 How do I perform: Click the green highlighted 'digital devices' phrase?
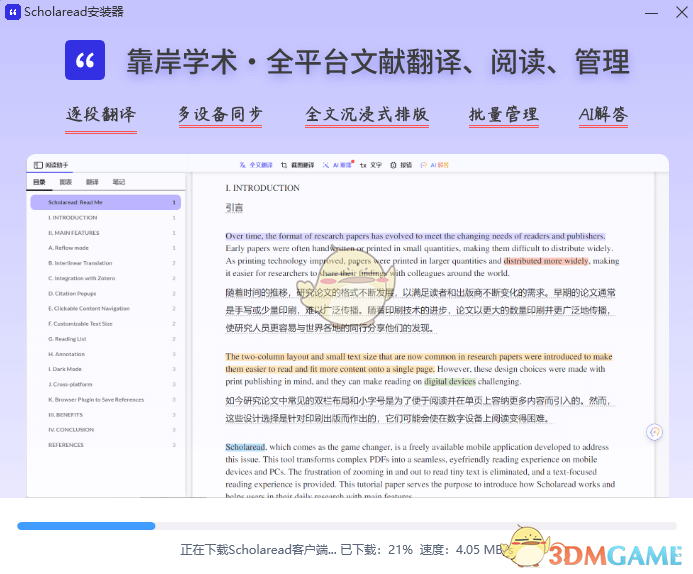click(x=449, y=381)
